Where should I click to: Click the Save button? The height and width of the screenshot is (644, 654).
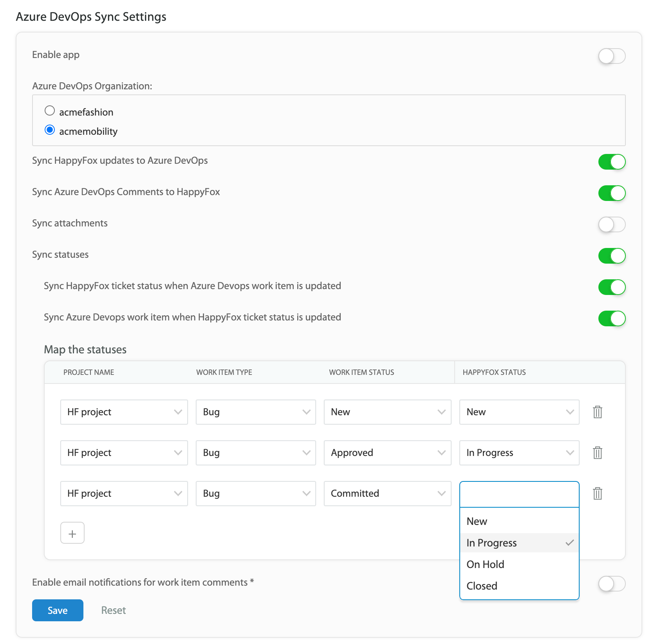click(58, 610)
